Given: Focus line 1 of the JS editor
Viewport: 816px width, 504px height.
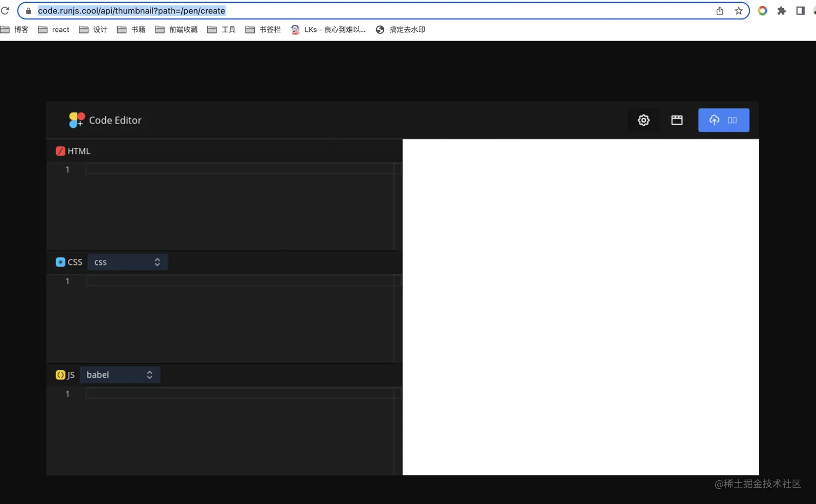Looking at the screenshot, I should point(240,393).
